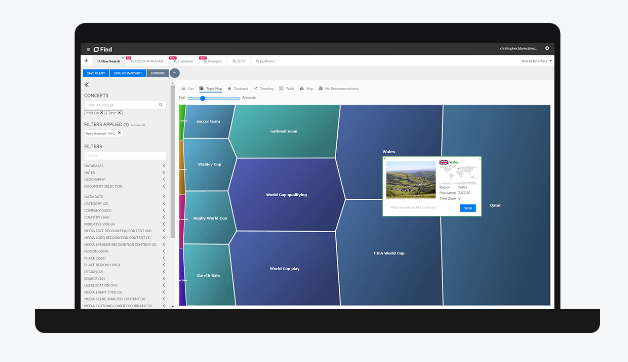Switch to the List view icon
628x362 pixels.
(187, 88)
